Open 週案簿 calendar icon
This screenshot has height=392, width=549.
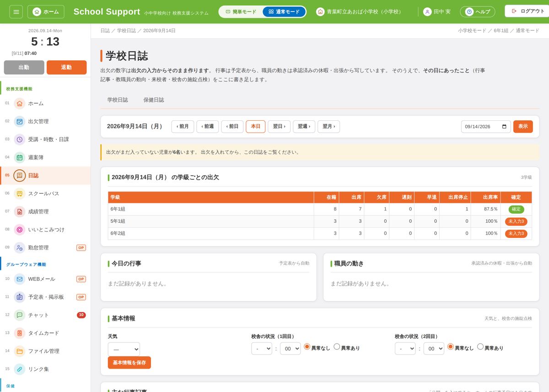[19, 157]
